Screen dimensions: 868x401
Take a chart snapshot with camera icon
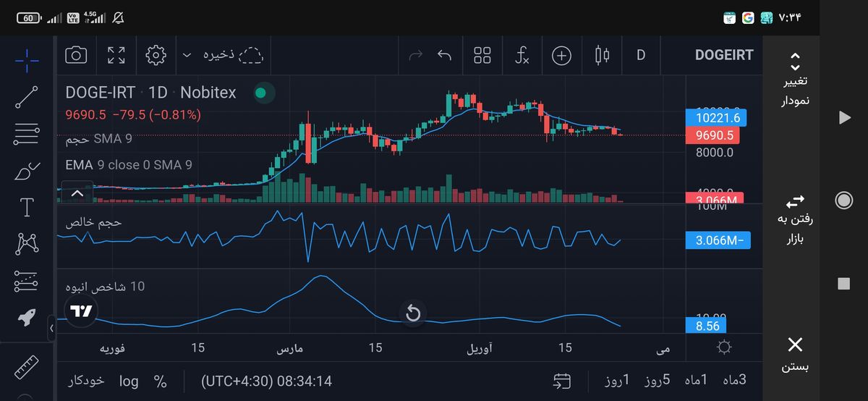[x=76, y=55]
